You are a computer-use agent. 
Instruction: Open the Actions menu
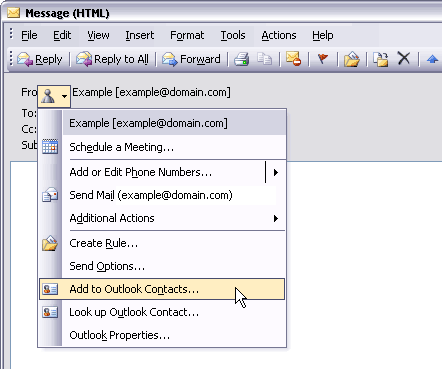pyautogui.click(x=279, y=35)
